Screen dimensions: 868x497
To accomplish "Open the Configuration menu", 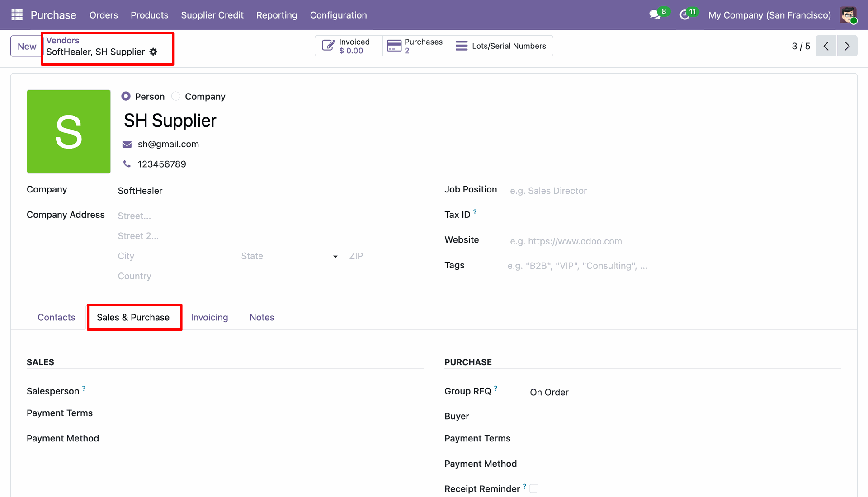I will 339,15.
